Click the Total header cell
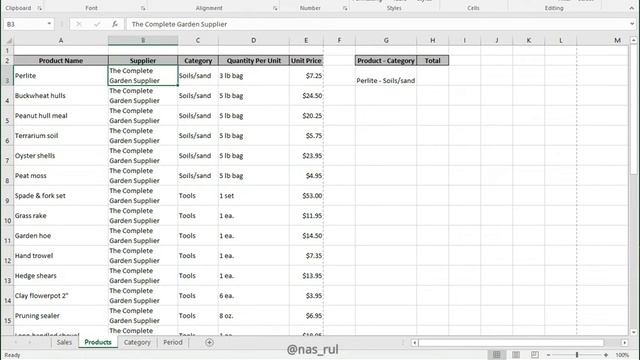Image resolution: width=640 pixels, height=360 pixels. coord(433,60)
